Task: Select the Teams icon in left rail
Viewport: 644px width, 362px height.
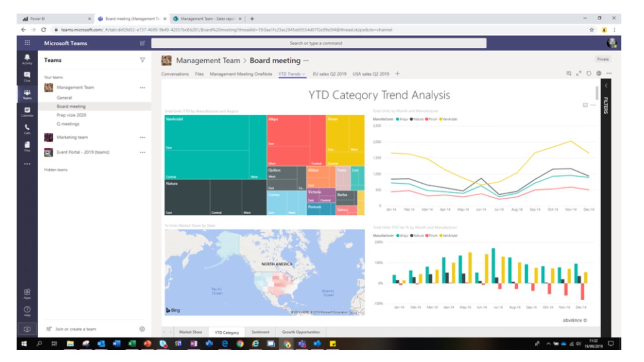Action: [x=27, y=94]
